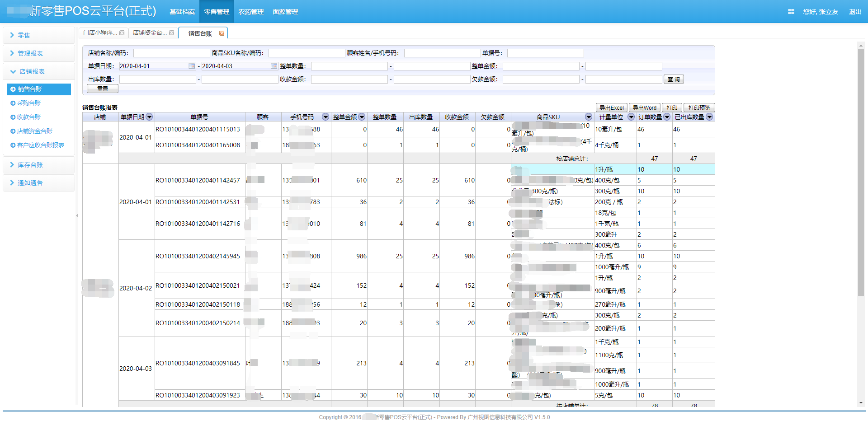
Task: Open end date calendar picker icon
Action: coord(274,66)
